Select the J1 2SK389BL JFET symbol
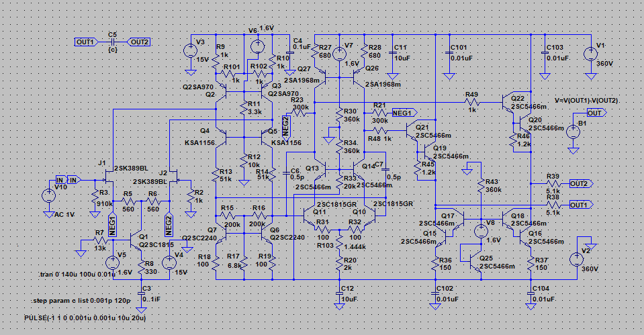 (x=105, y=179)
